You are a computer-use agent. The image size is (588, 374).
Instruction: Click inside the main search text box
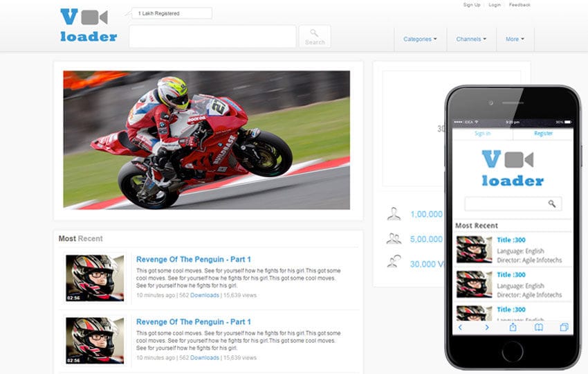(x=212, y=37)
